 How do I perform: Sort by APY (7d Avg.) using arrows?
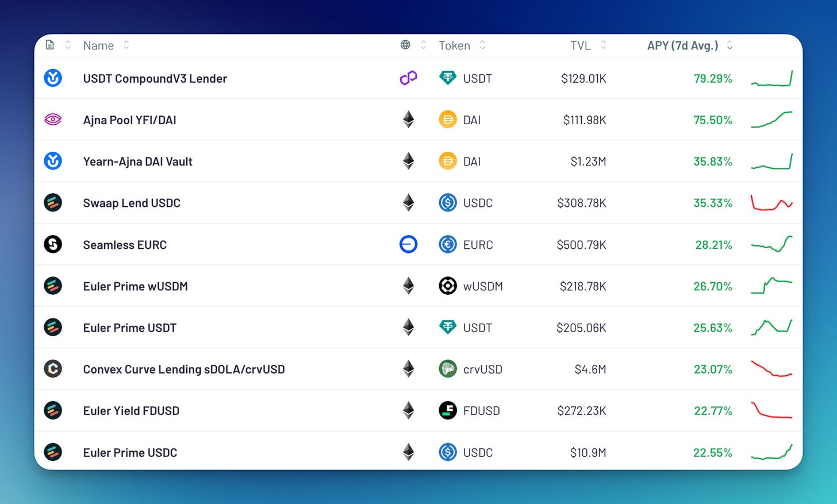click(x=730, y=45)
